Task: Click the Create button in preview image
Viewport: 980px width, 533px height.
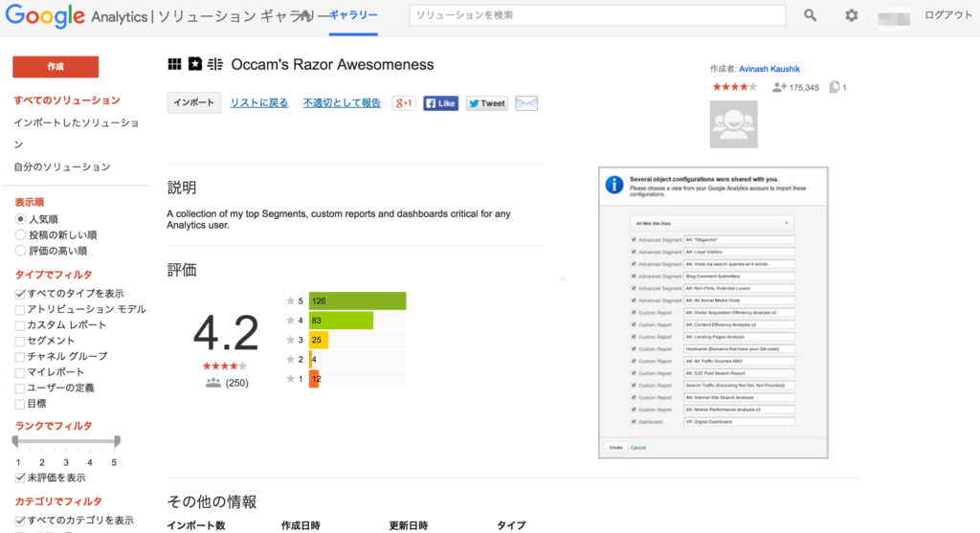Action: [x=615, y=448]
